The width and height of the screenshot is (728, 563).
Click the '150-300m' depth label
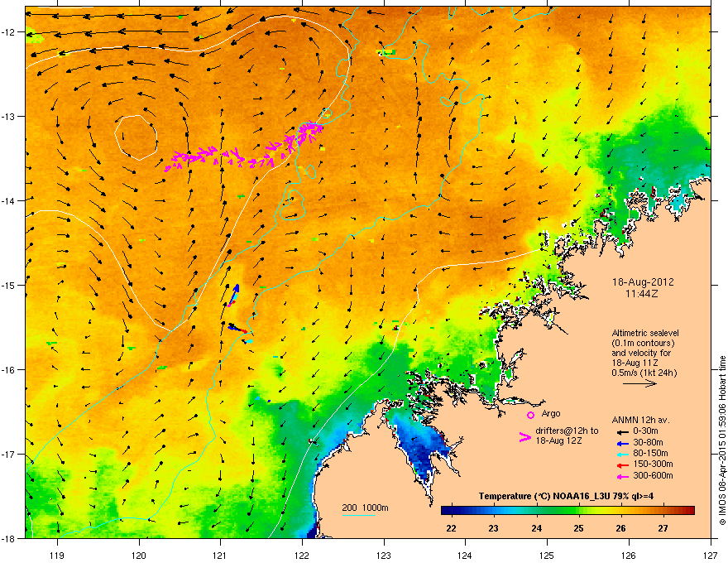[653, 464]
